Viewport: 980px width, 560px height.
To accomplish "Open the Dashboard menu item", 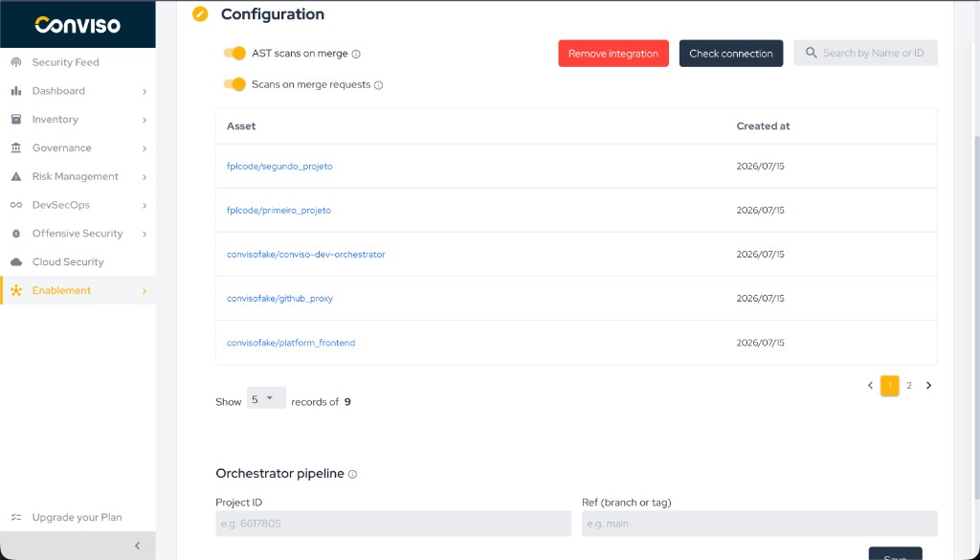I will coord(78,91).
